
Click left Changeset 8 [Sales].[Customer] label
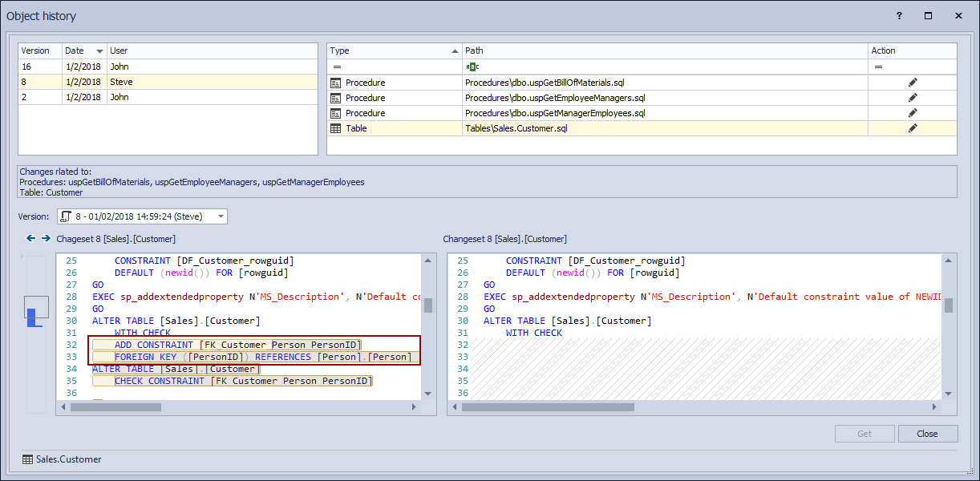pyautogui.click(x=115, y=239)
